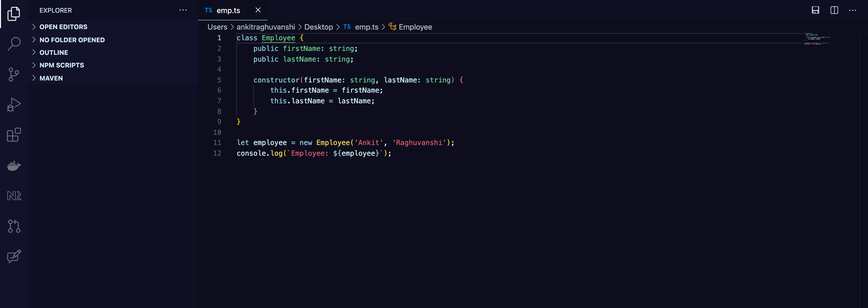The width and height of the screenshot is (868, 308).
Task: Open the Extensions view
Action: click(x=14, y=135)
